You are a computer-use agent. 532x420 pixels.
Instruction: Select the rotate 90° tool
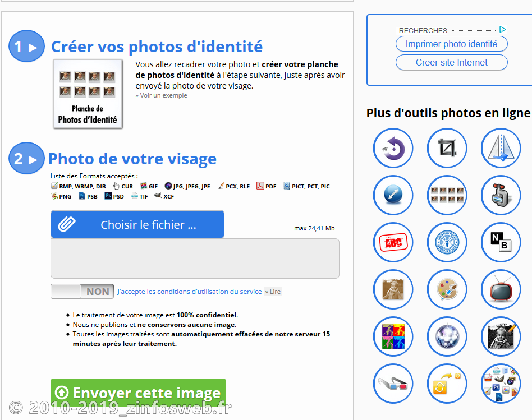[x=393, y=148]
